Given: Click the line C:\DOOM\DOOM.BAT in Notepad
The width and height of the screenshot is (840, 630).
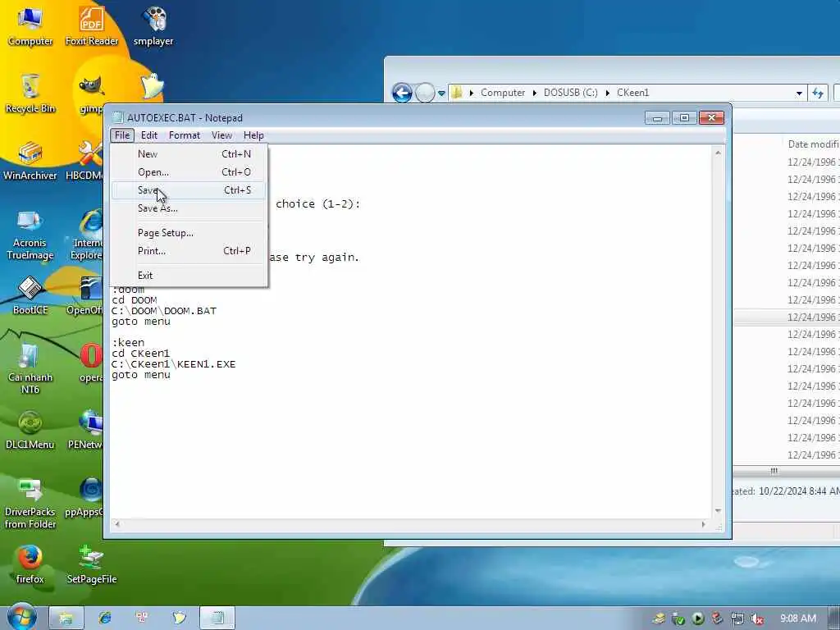Looking at the screenshot, I should coord(164,311).
